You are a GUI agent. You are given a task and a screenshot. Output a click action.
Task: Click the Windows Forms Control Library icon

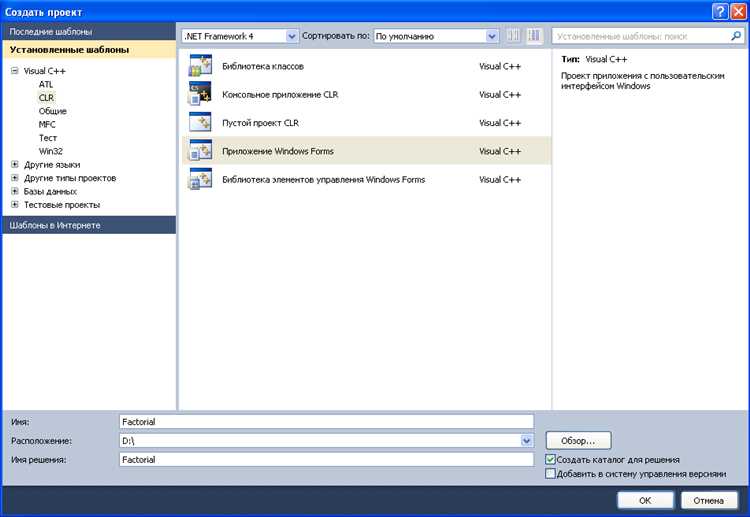pos(200,179)
